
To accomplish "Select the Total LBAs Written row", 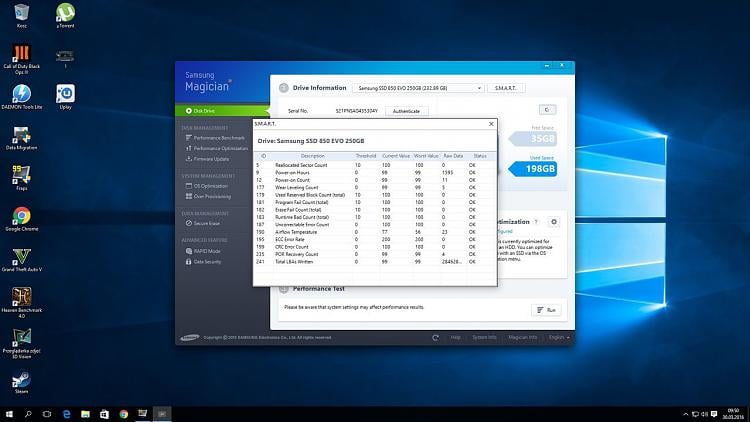I will (375, 262).
